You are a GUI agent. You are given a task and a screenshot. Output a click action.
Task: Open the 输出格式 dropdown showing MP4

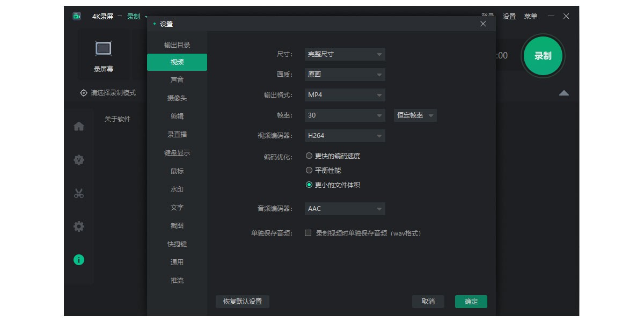point(345,95)
